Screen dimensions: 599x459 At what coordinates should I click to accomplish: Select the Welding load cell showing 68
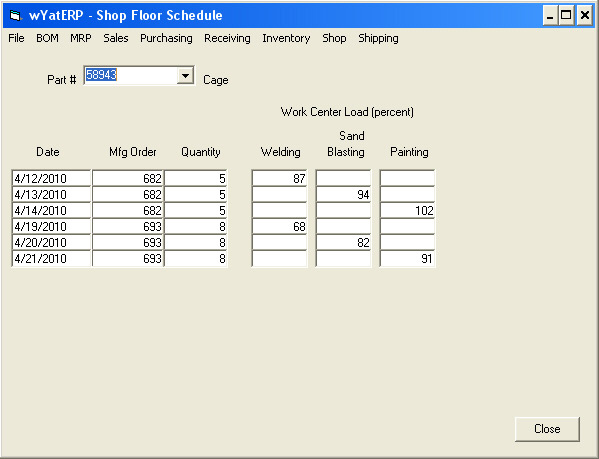click(280, 226)
